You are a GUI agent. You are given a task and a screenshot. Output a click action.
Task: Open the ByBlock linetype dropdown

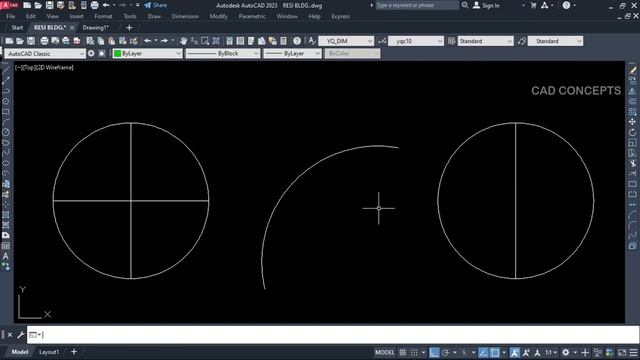(x=222, y=53)
